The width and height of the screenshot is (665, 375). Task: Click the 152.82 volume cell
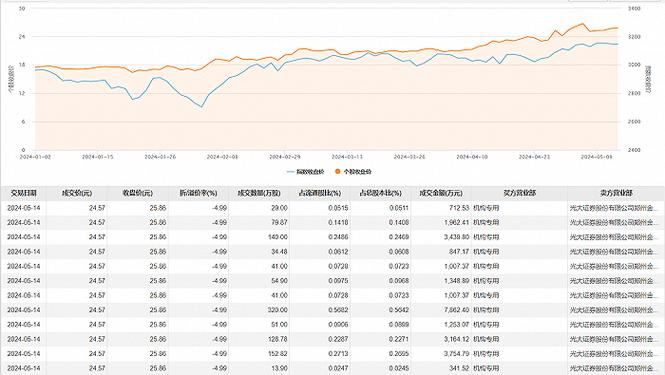point(278,354)
